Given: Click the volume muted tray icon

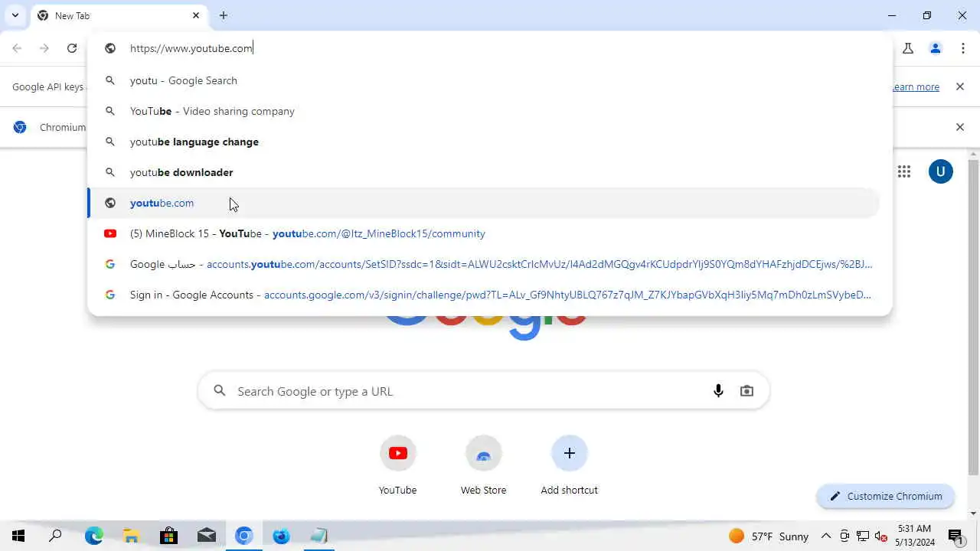Looking at the screenshot, I should (x=881, y=536).
